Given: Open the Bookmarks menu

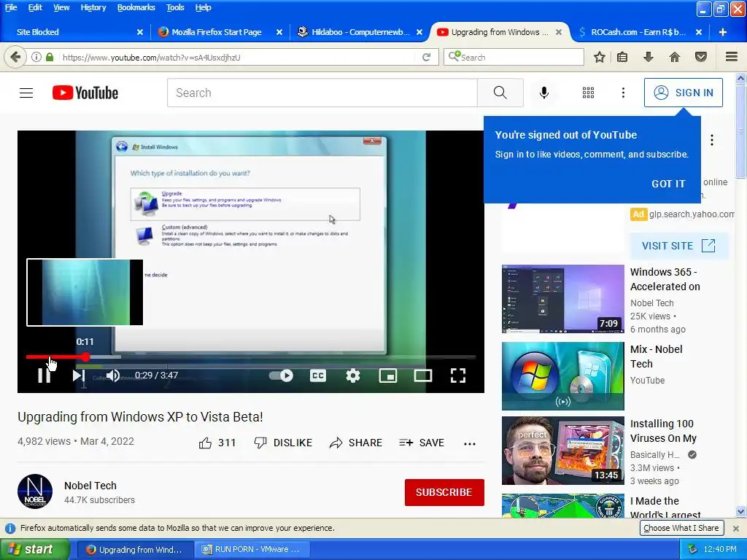Looking at the screenshot, I should [136, 7].
